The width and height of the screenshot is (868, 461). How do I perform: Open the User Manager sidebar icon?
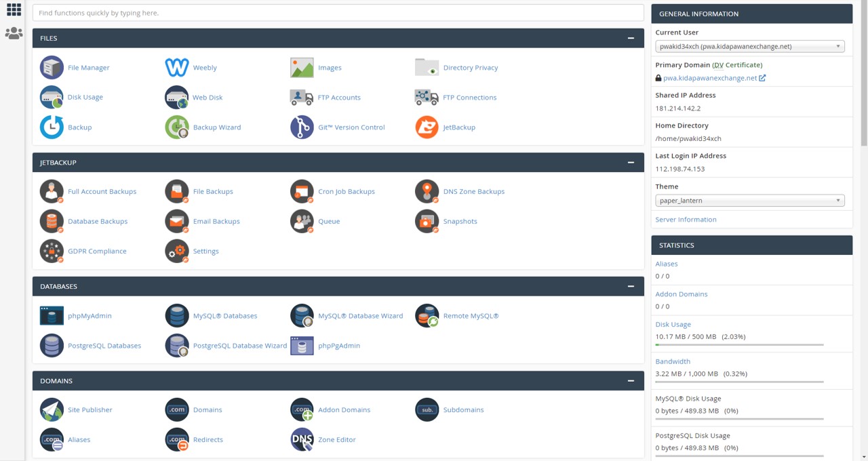coord(14,33)
